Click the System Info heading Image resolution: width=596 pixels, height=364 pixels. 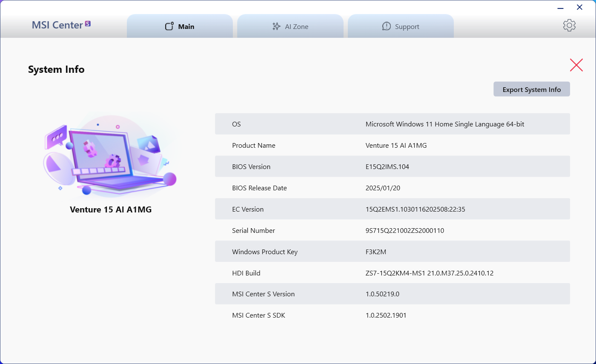pos(56,69)
